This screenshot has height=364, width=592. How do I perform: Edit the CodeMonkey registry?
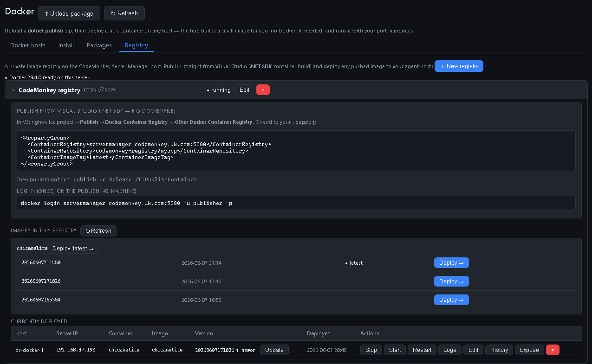[244, 90]
